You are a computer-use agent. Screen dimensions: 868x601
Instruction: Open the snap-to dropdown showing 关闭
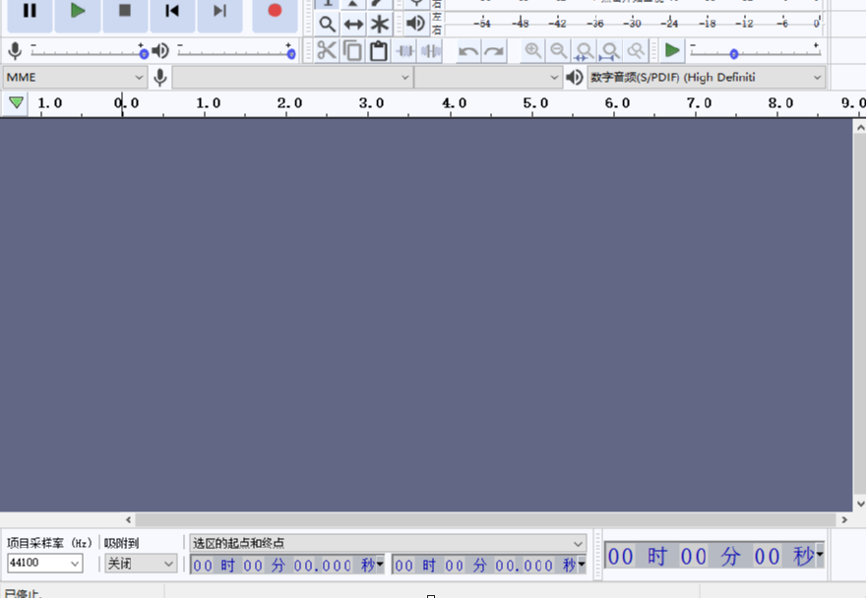[x=139, y=563]
